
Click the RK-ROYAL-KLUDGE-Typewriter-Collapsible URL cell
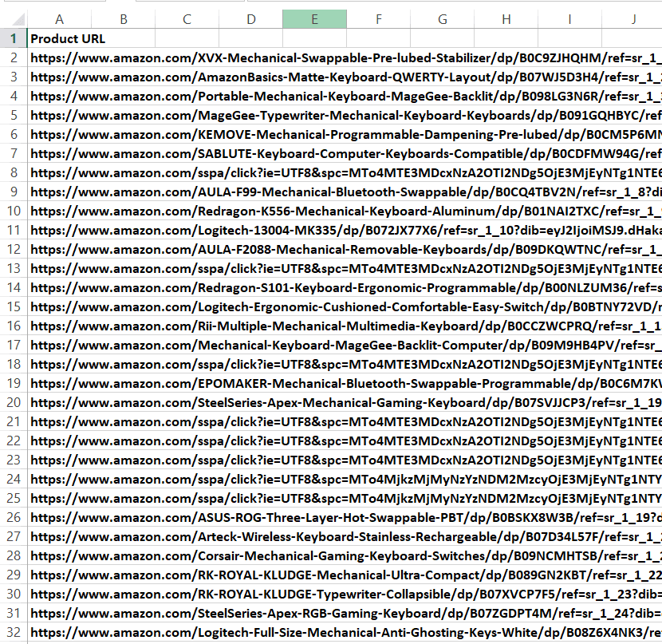[345, 594]
